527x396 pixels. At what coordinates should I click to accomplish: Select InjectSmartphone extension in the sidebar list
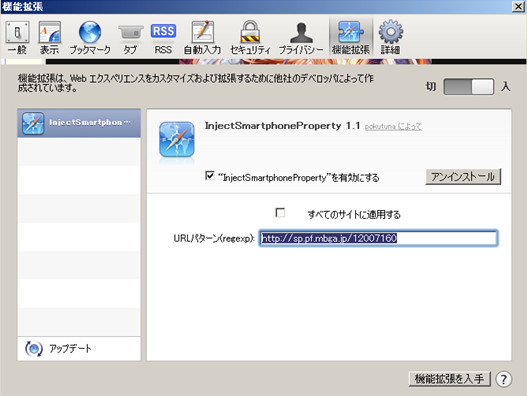pos(79,123)
